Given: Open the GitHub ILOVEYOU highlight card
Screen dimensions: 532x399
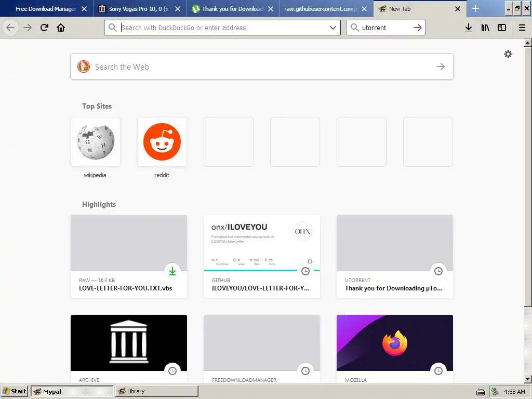Looking at the screenshot, I should [x=262, y=257].
